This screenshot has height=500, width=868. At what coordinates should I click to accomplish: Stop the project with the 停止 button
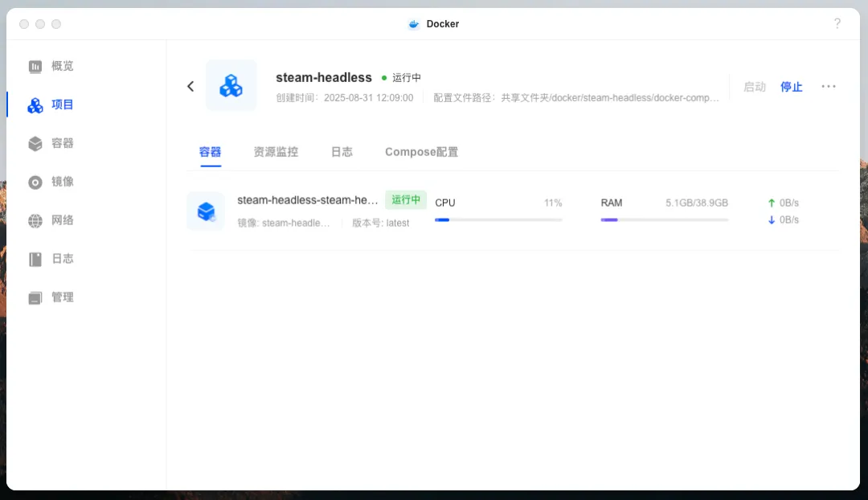click(x=791, y=87)
